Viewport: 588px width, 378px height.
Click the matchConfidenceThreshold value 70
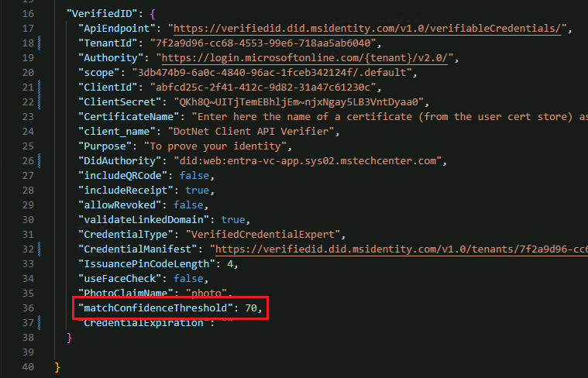[253, 308]
